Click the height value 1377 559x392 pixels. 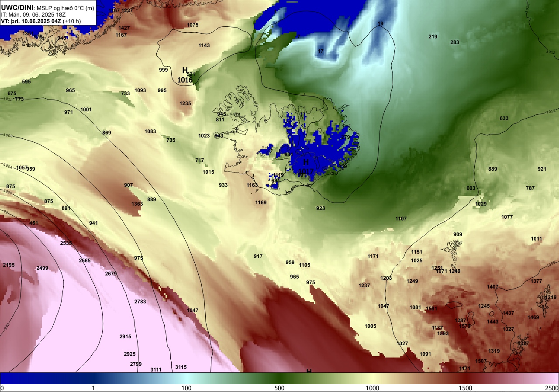click(536, 281)
